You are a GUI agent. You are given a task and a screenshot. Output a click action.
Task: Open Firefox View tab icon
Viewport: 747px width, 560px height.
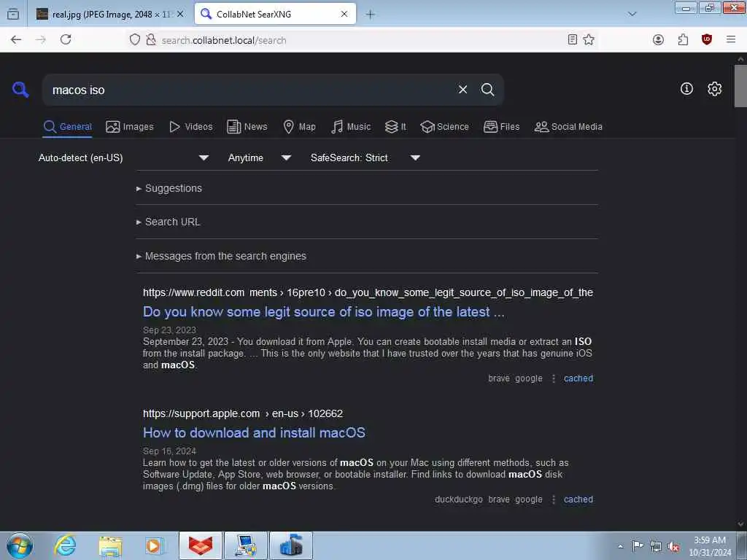point(13,15)
